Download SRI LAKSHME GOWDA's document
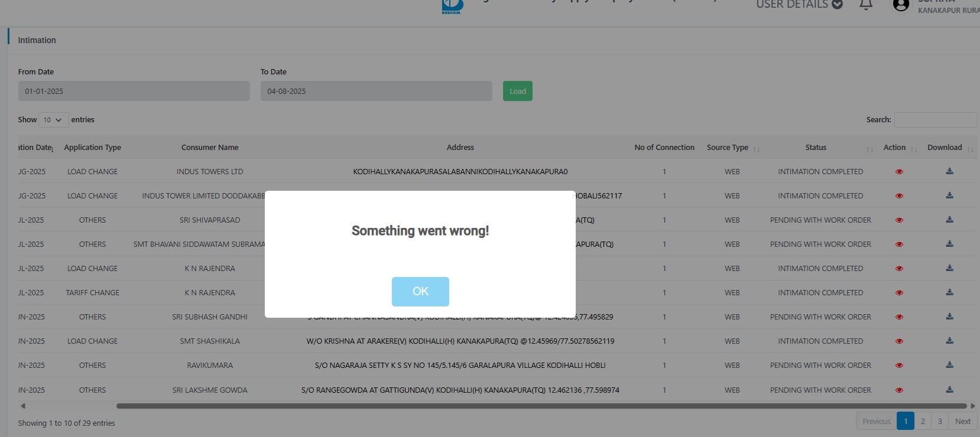The height and width of the screenshot is (437, 980). pyautogui.click(x=949, y=390)
